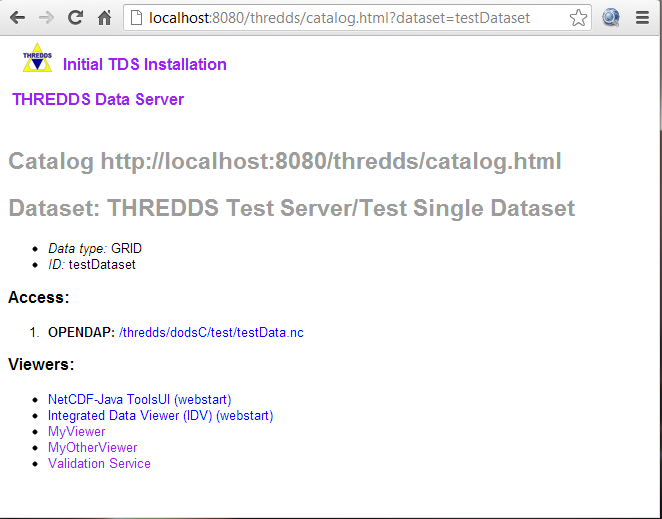Click the globe extension icon in toolbar
The height and width of the screenshot is (519, 662).
pyautogui.click(x=611, y=18)
